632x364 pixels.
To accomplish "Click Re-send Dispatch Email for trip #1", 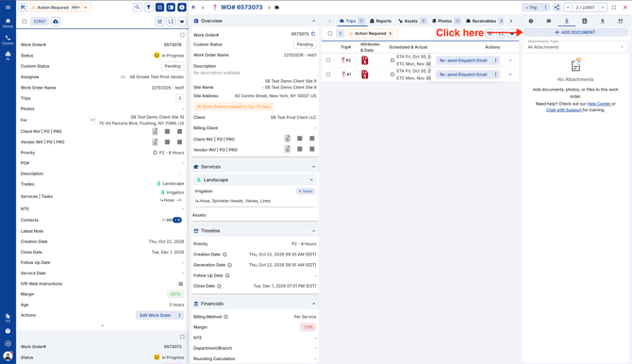I will pyautogui.click(x=463, y=74).
